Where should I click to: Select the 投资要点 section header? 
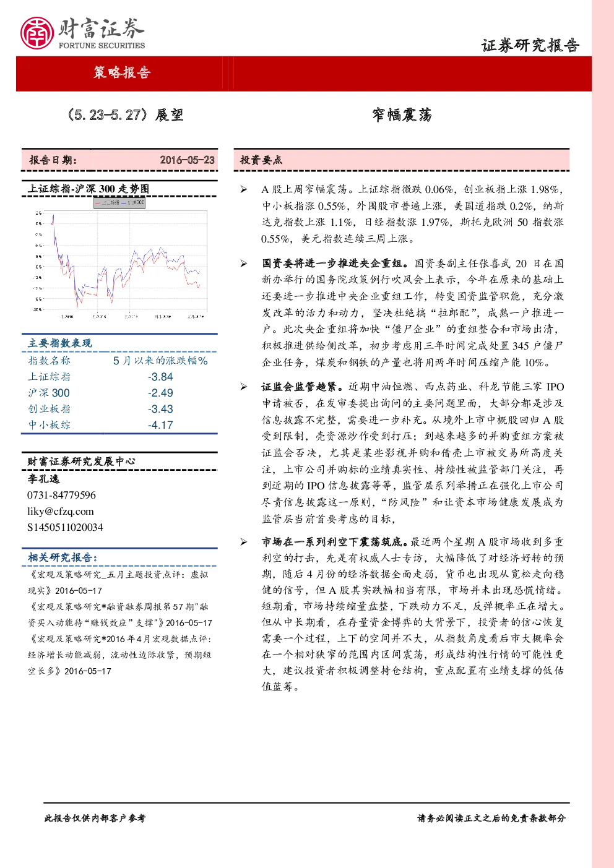pyautogui.click(x=261, y=160)
